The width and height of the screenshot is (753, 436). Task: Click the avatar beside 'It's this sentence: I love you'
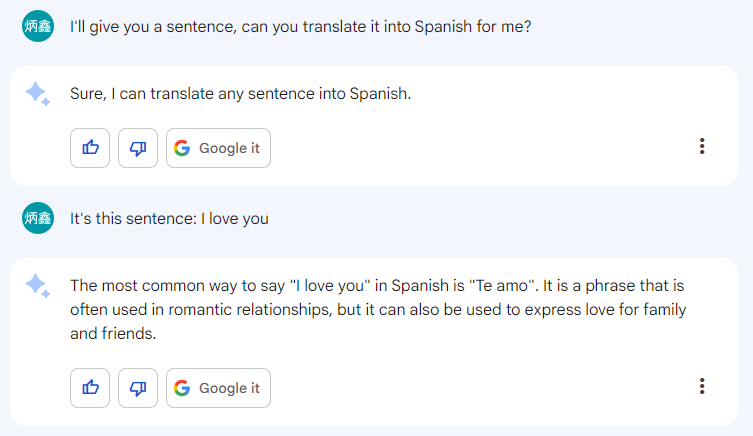(x=37, y=218)
